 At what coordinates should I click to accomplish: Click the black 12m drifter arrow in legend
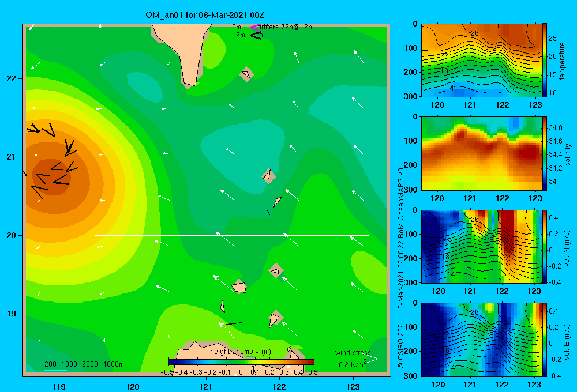(x=255, y=35)
